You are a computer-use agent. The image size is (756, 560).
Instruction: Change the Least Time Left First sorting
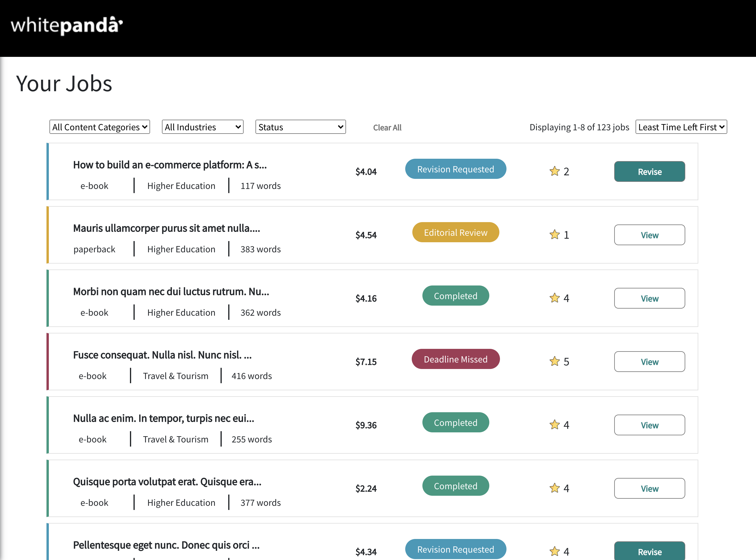click(x=681, y=127)
